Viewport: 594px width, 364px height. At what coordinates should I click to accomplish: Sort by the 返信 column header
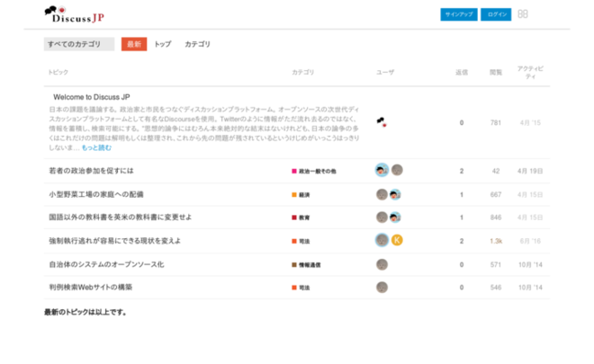(462, 71)
